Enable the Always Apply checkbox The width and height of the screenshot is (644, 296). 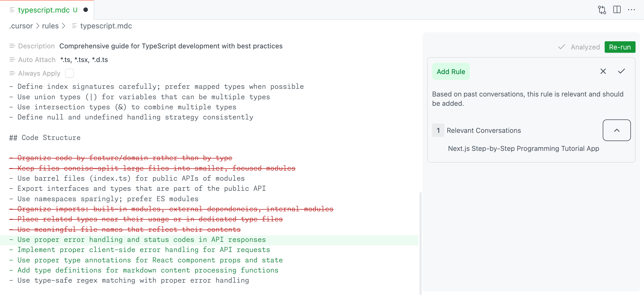tap(69, 73)
